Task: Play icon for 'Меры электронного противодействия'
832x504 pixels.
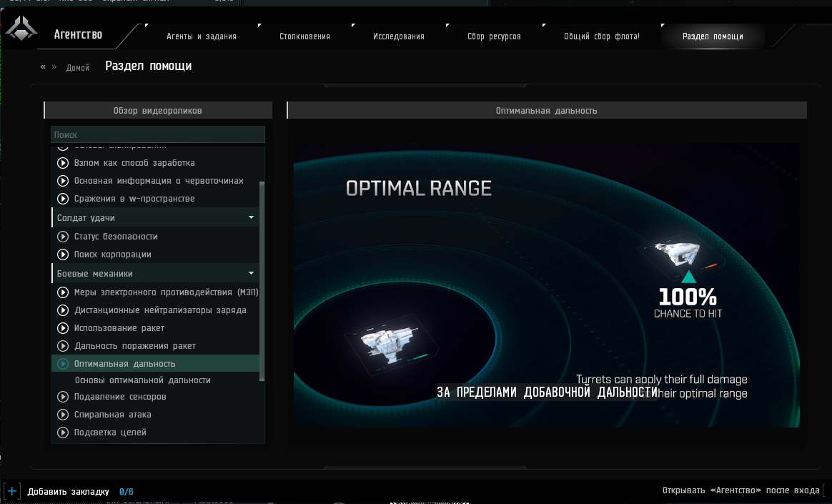Action: coord(63,292)
